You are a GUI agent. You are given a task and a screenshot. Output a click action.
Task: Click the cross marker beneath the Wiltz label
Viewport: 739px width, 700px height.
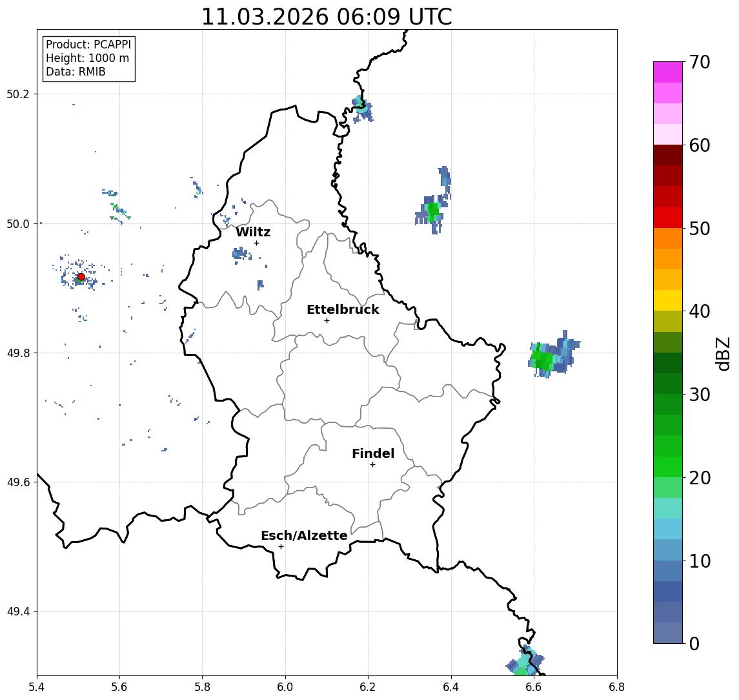(x=256, y=243)
